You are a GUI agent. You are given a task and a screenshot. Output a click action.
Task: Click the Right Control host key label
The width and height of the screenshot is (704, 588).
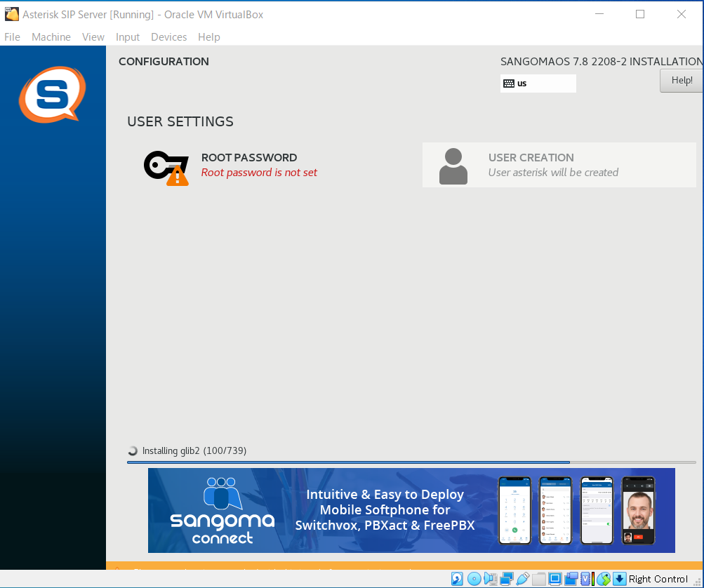(658, 579)
